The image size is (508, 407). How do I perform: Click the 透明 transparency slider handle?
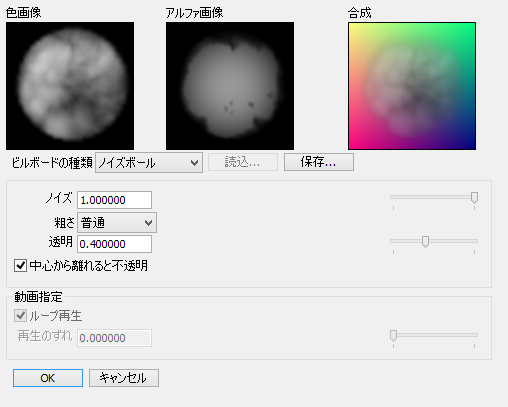click(x=425, y=242)
